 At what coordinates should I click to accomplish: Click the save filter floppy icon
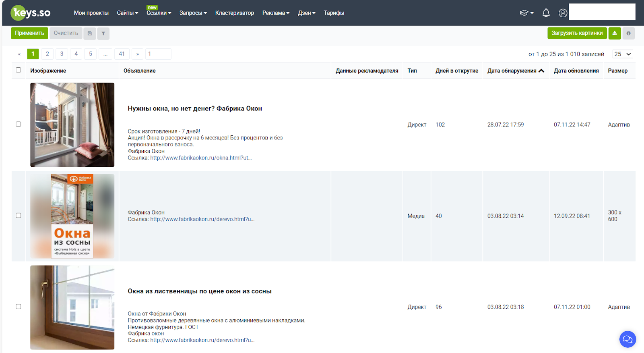pyautogui.click(x=90, y=33)
